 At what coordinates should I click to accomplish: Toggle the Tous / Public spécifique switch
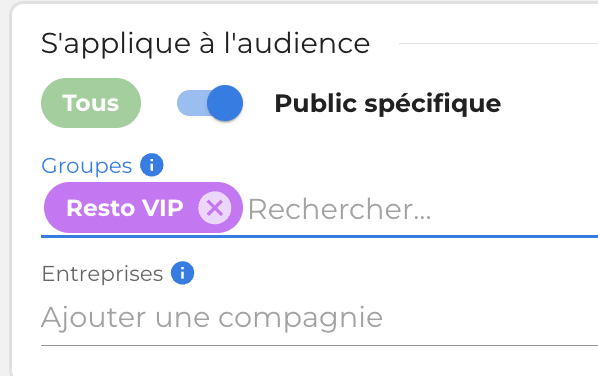point(210,103)
